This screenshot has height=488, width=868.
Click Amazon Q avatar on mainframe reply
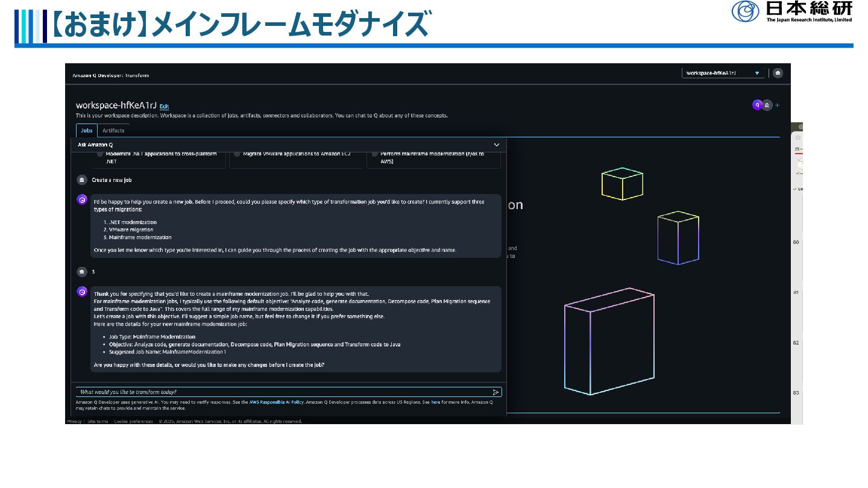(x=82, y=292)
